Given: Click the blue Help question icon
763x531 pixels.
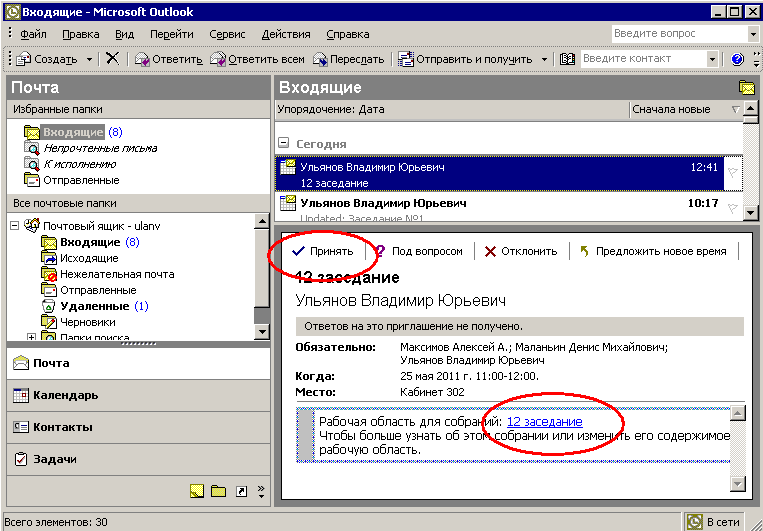Looking at the screenshot, I should coord(737,59).
